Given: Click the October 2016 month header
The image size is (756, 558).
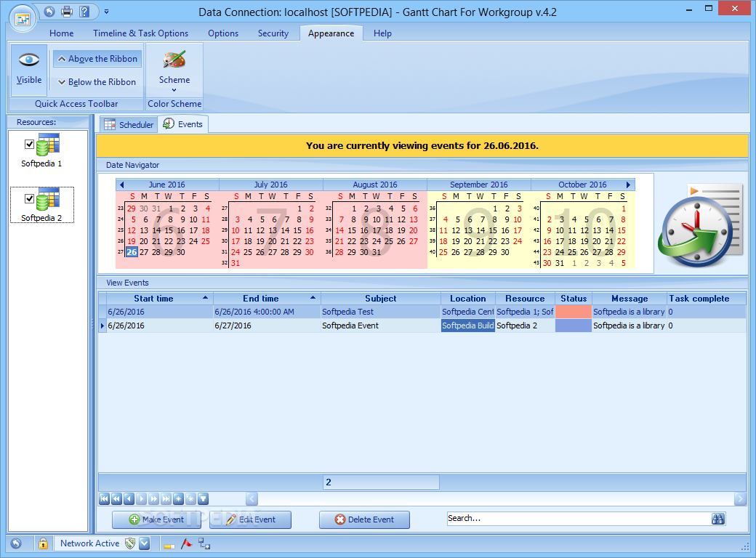Looking at the screenshot, I should (x=582, y=185).
